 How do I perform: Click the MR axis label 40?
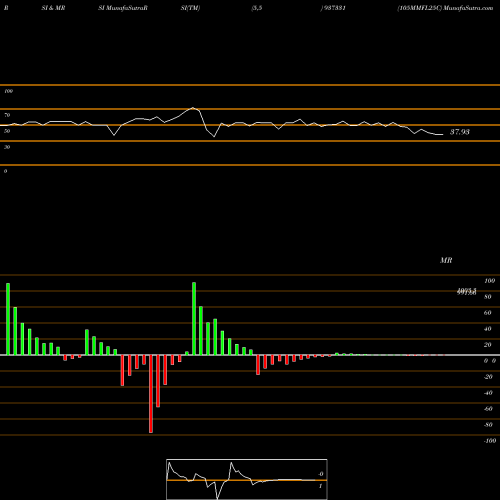click(x=488, y=329)
